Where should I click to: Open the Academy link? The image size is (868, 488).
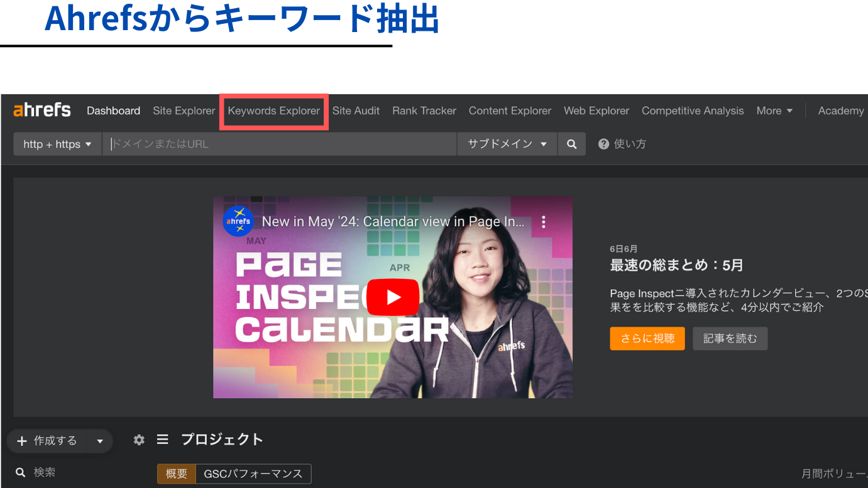tap(841, 111)
